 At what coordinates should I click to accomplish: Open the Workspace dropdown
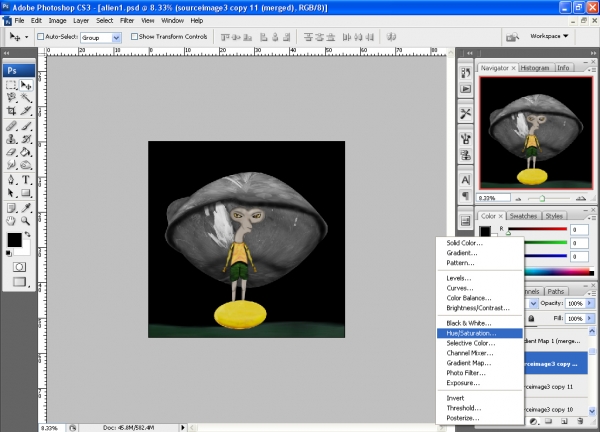[x=549, y=36]
